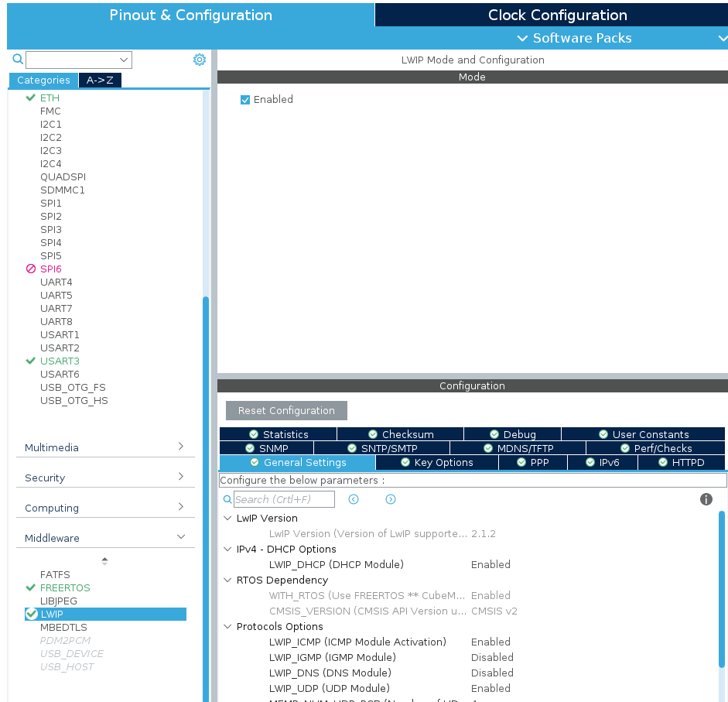
Task: Click the info icon in configuration panel
Action: coord(706,499)
